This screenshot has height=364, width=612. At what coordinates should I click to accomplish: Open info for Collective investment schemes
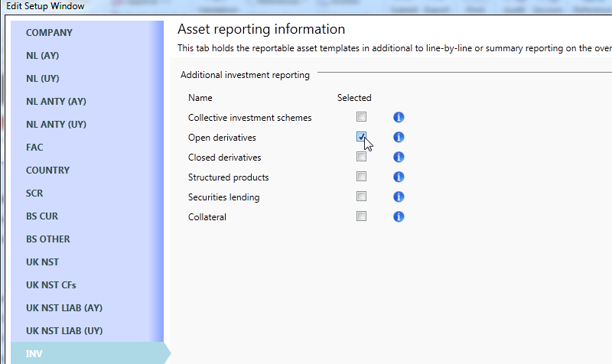point(399,117)
